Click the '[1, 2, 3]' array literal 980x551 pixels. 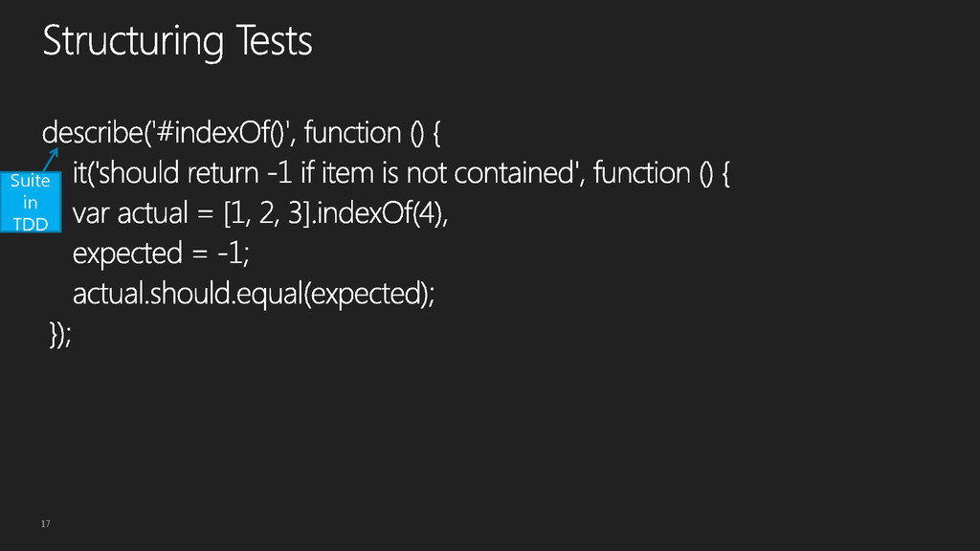(267, 213)
